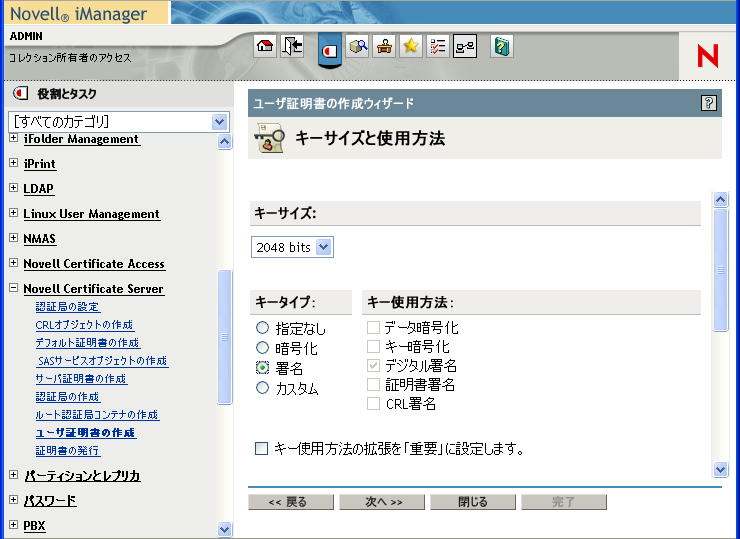Open the Favorites star icon

coord(411,46)
